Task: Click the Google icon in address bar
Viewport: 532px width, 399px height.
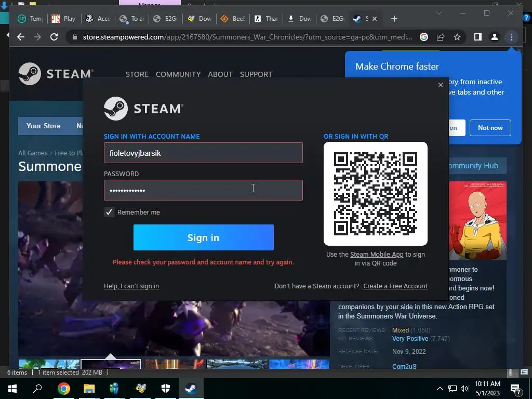Action: [x=424, y=37]
